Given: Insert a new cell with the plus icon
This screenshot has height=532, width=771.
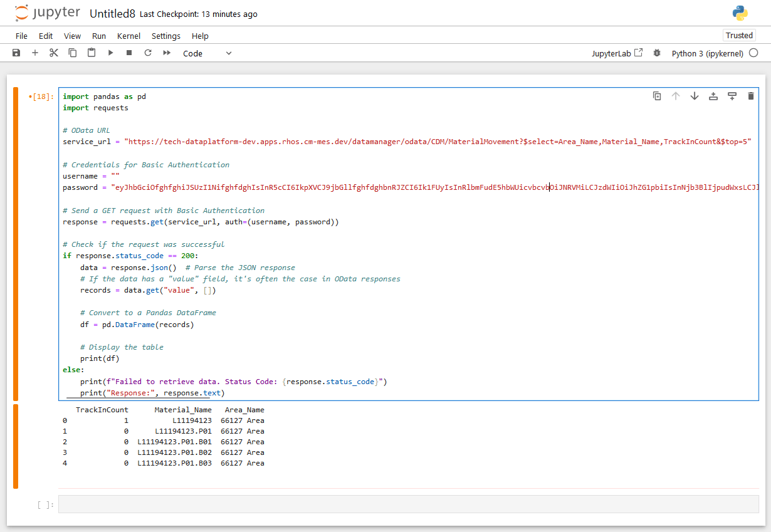Looking at the screenshot, I should (35, 53).
